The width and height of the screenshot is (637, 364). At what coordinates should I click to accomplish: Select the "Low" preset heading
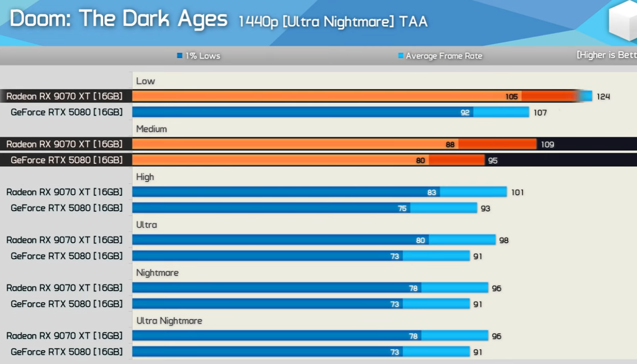145,81
